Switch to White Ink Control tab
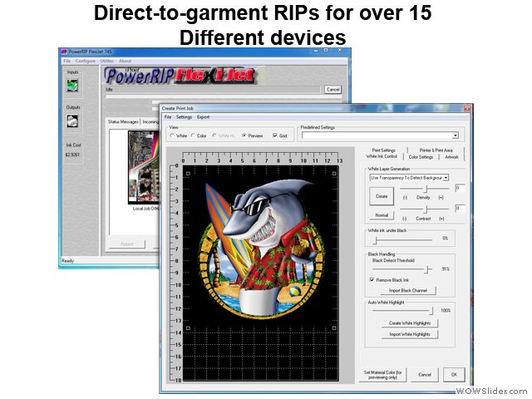 382,156
